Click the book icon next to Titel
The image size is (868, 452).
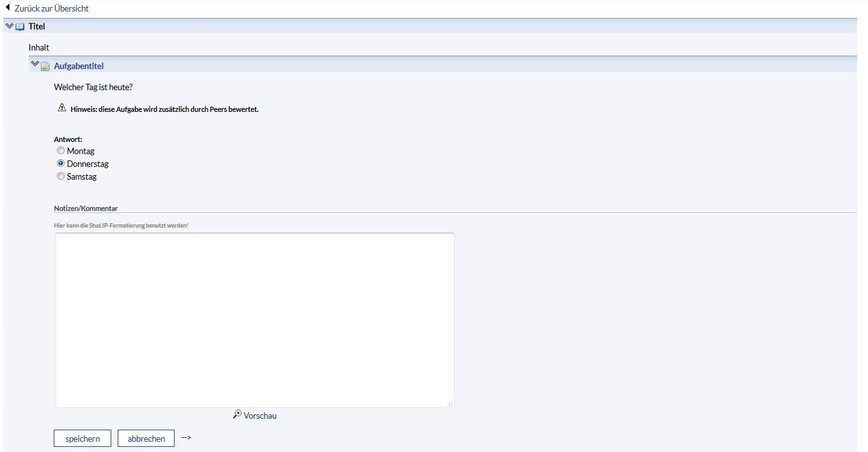(x=20, y=27)
